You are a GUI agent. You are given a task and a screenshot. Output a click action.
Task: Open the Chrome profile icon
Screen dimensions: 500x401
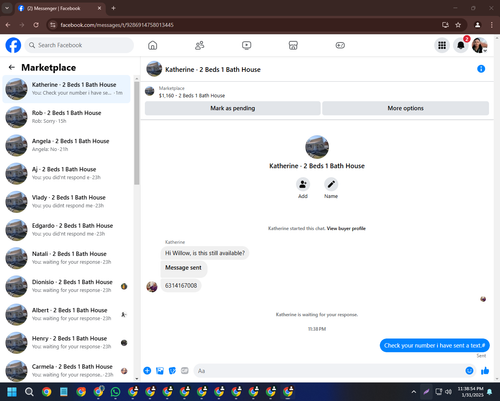pyautogui.click(x=478, y=25)
